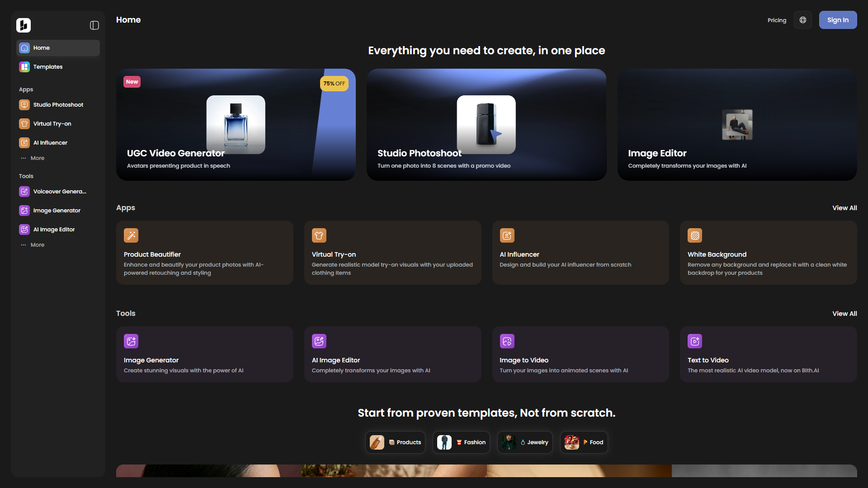Collapse the sidebar with the panel icon
868x488 pixels.
coord(94,25)
